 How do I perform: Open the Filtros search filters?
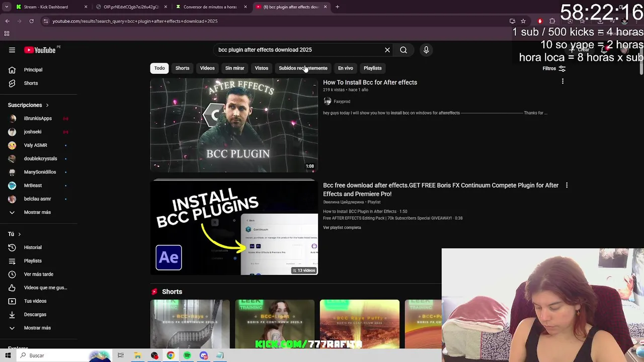pyautogui.click(x=554, y=68)
